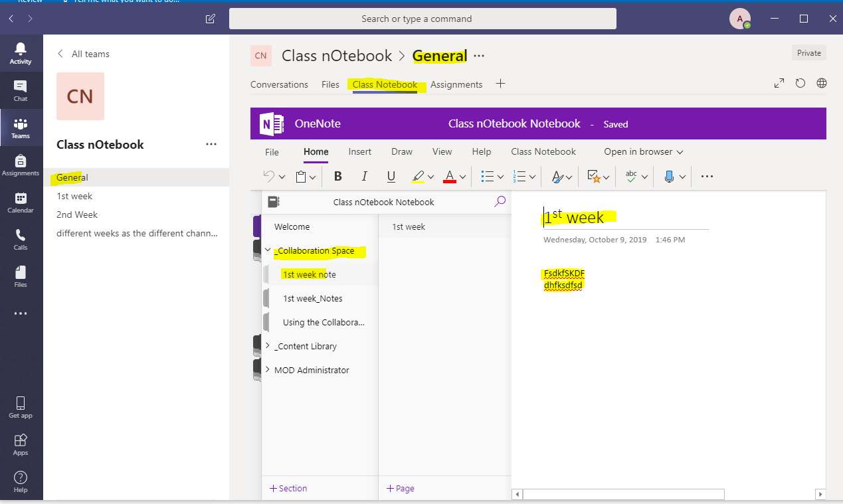Go back to All teams

pos(84,54)
